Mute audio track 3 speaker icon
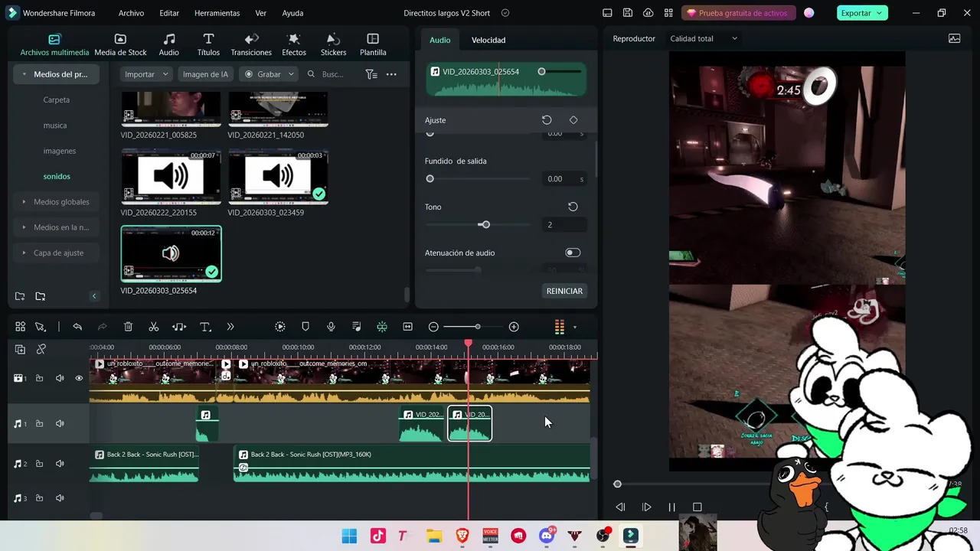Viewport: 980px width, 551px height. [x=60, y=498]
